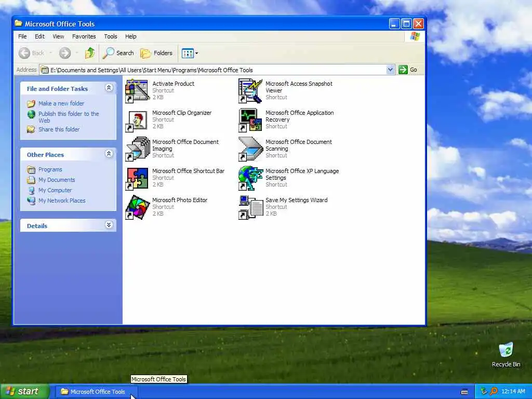Image resolution: width=532 pixels, height=399 pixels.
Task: Click Share this folder link
Action: point(59,129)
